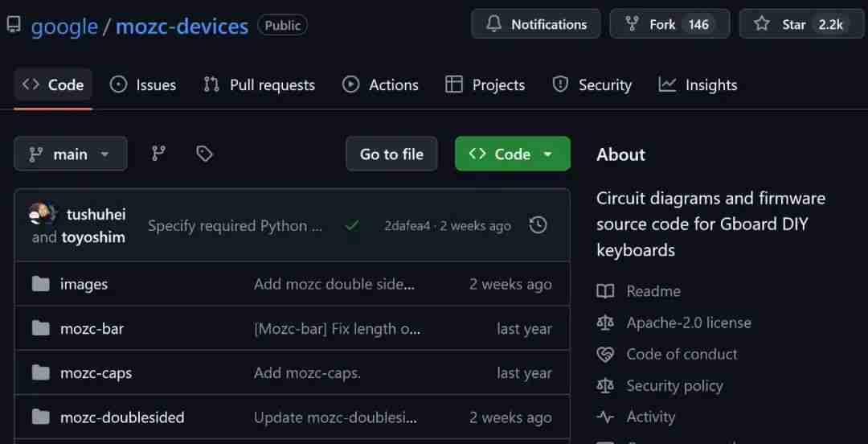
Task: Expand the main branch dropdown
Action: [x=70, y=154]
